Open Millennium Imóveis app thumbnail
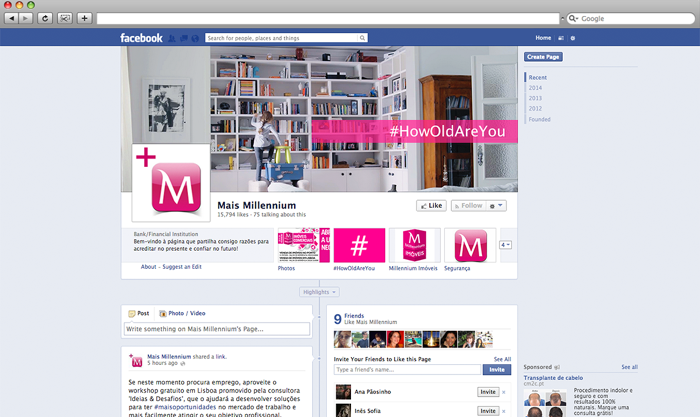700x417 pixels. pyautogui.click(x=415, y=245)
